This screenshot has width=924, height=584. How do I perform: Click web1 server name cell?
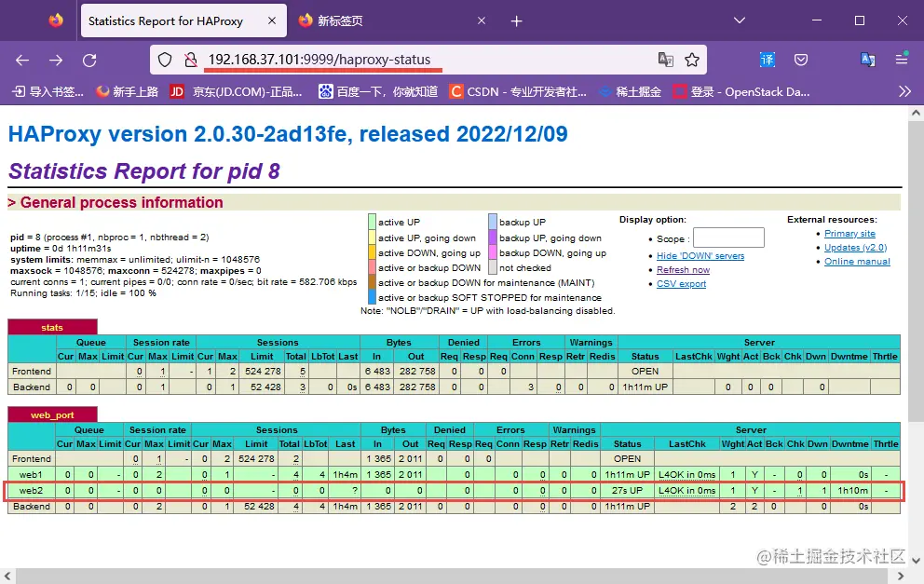(32, 474)
